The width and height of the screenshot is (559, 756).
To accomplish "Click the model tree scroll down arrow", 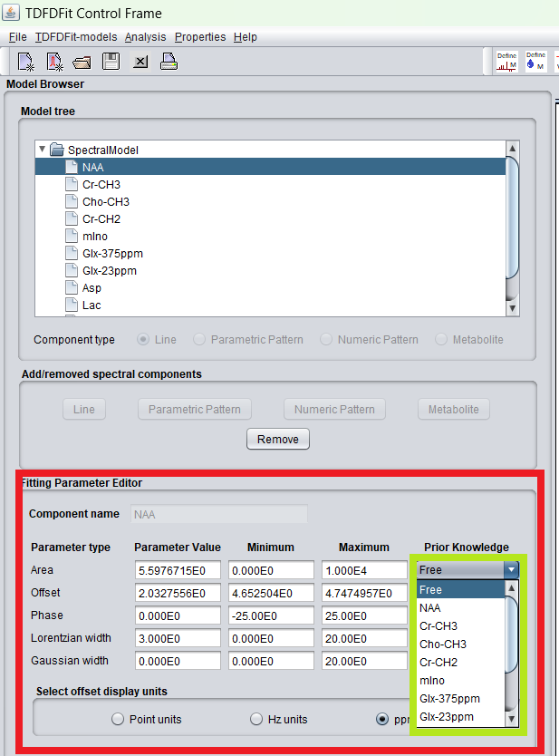I will click(512, 308).
